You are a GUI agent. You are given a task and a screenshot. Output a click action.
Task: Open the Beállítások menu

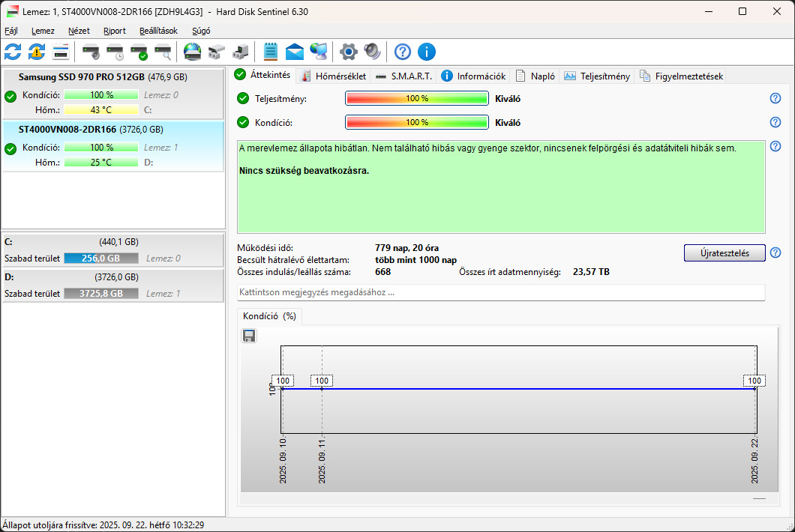pyautogui.click(x=158, y=31)
